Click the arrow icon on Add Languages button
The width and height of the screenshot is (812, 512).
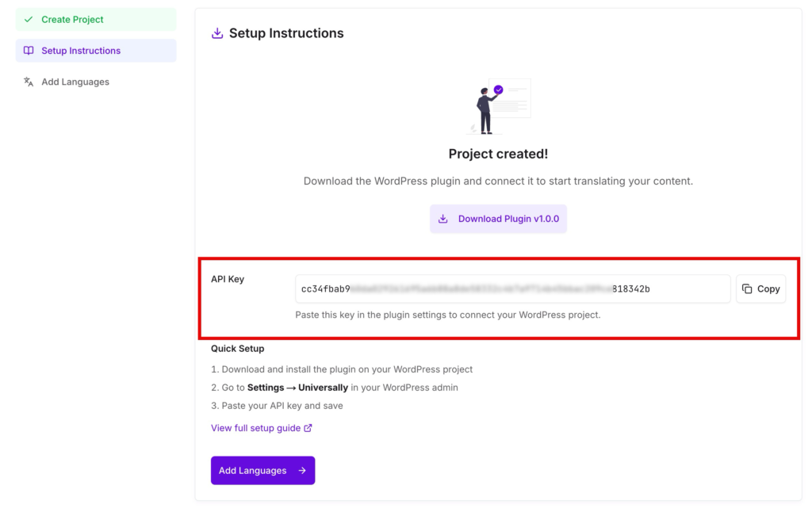tap(302, 471)
